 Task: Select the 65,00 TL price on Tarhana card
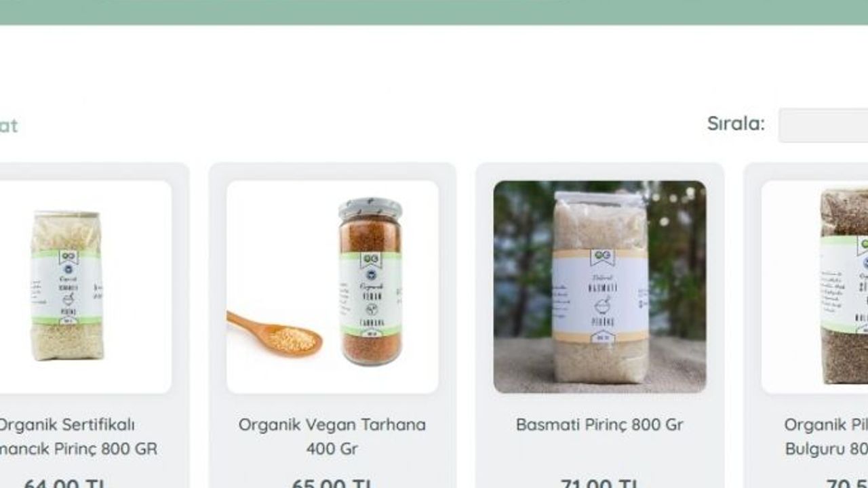(x=332, y=483)
